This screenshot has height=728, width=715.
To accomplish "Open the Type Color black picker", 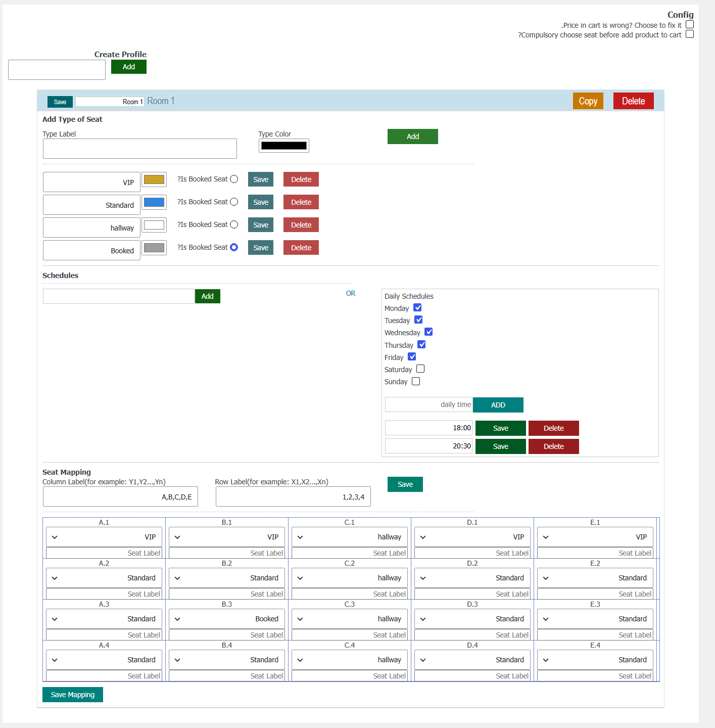I will pos(284,146).
